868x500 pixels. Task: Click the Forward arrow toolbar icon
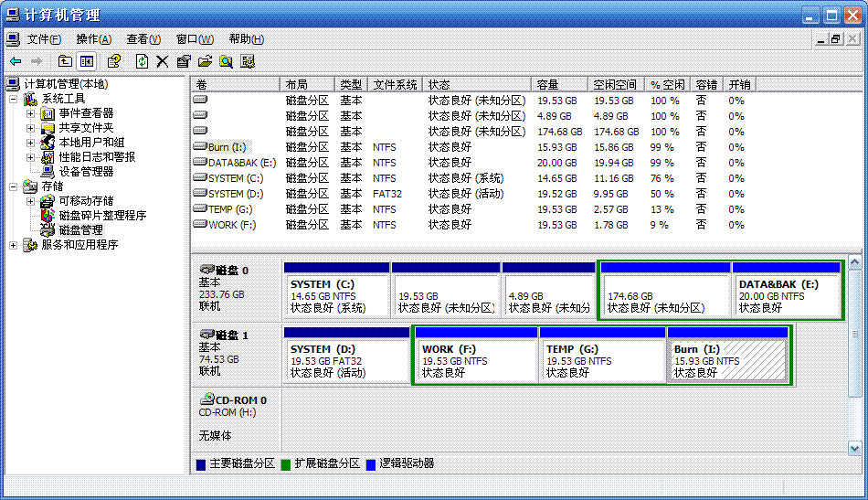pos(37,61)
